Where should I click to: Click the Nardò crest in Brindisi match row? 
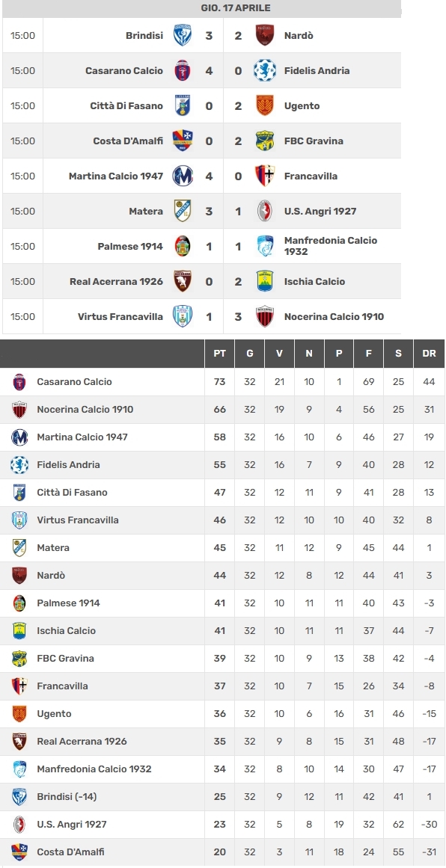[265, 35]
